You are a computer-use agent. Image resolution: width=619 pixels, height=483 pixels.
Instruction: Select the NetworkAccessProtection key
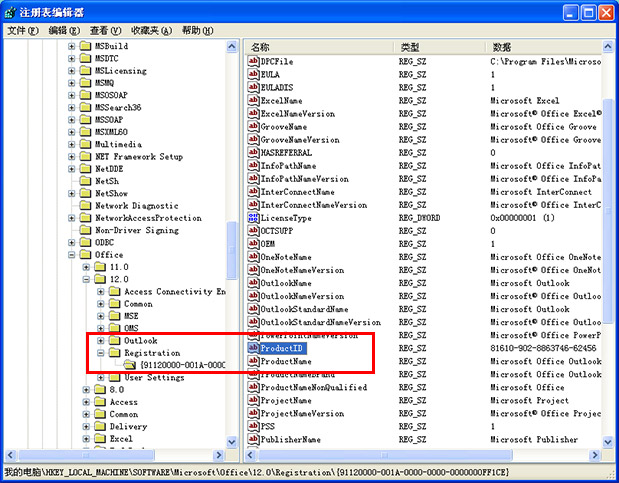pyautogui.click(x=148, y=218)
